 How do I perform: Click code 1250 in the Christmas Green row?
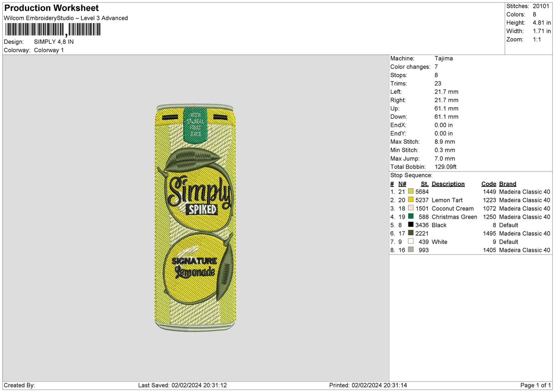(489, 217)
